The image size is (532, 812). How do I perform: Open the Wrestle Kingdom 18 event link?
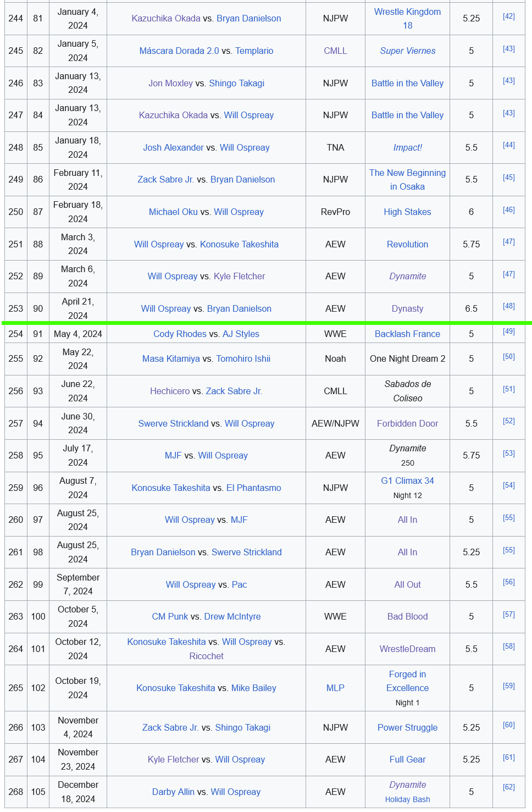point(407,18)
